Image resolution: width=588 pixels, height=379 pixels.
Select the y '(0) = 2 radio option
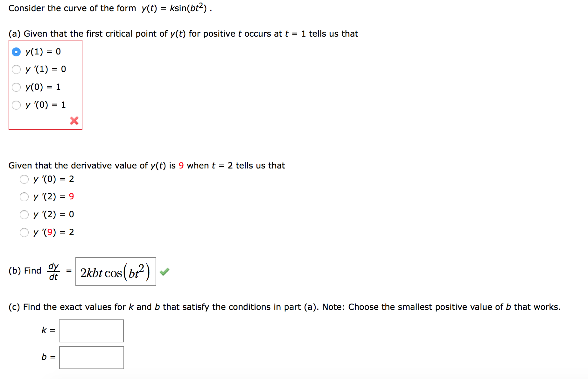point(24,179)
